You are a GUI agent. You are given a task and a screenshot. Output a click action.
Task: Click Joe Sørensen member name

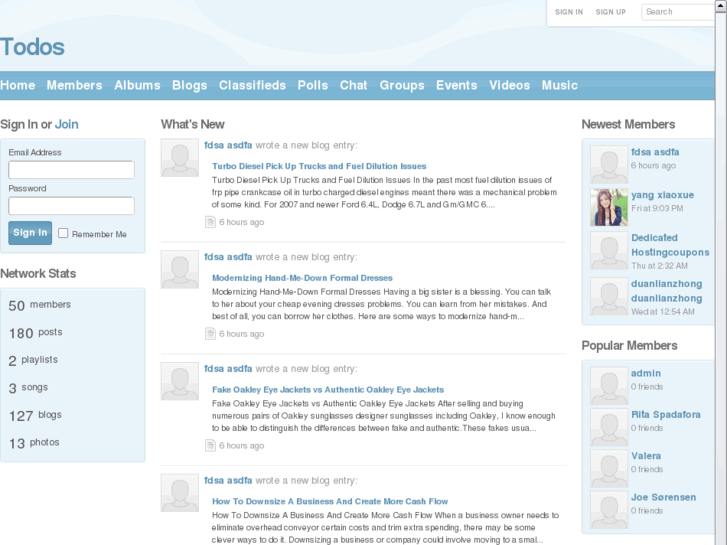click(663, 497)
